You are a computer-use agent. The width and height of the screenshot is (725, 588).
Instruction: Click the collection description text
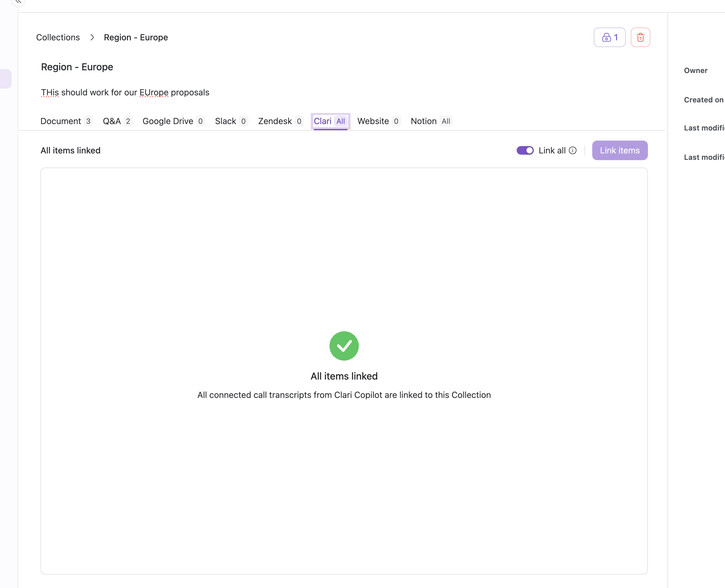pyautogui.click(x=125, y=93)
